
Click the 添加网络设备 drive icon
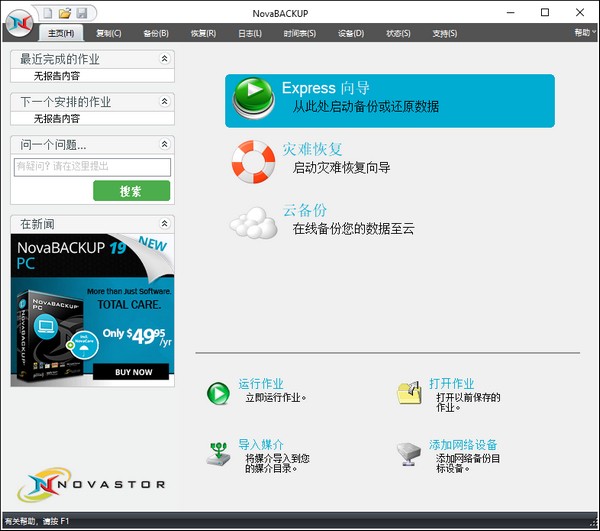pos(408,453)
